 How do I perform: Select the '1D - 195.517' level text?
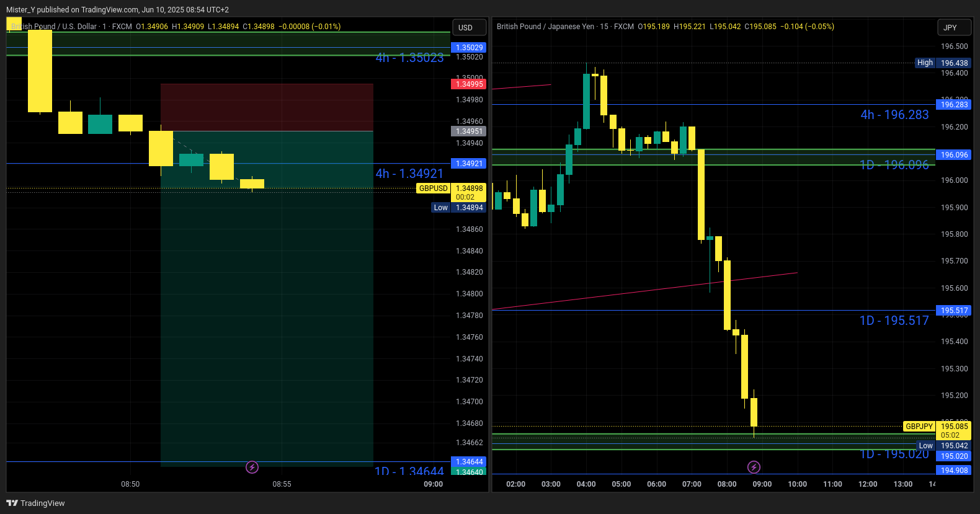[894, 321]
